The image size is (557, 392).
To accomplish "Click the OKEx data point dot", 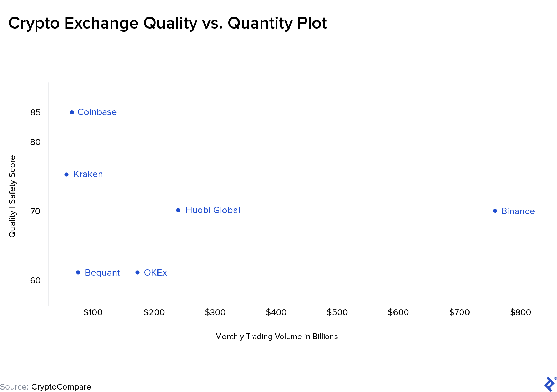I will pos(137,272).
